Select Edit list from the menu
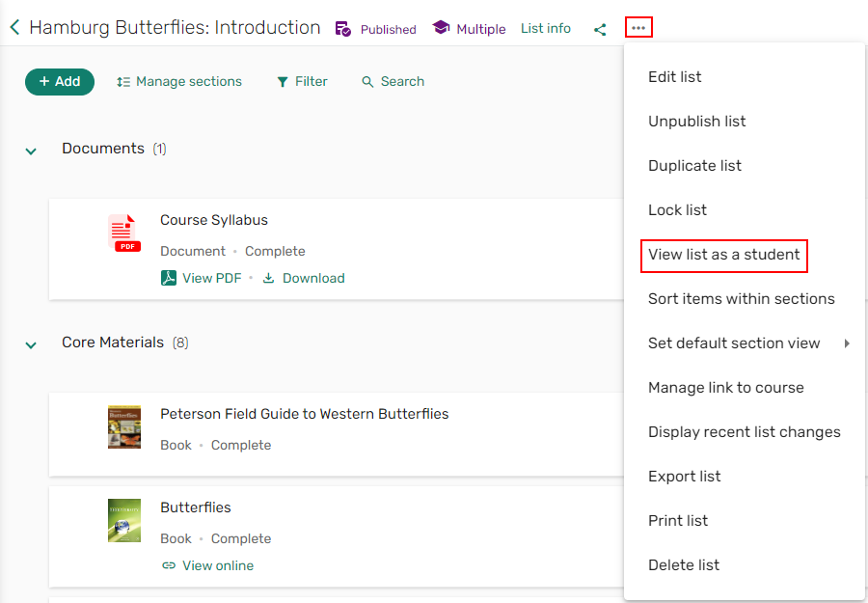Screen dimensions: 868x603 click(x=675, y=77)
